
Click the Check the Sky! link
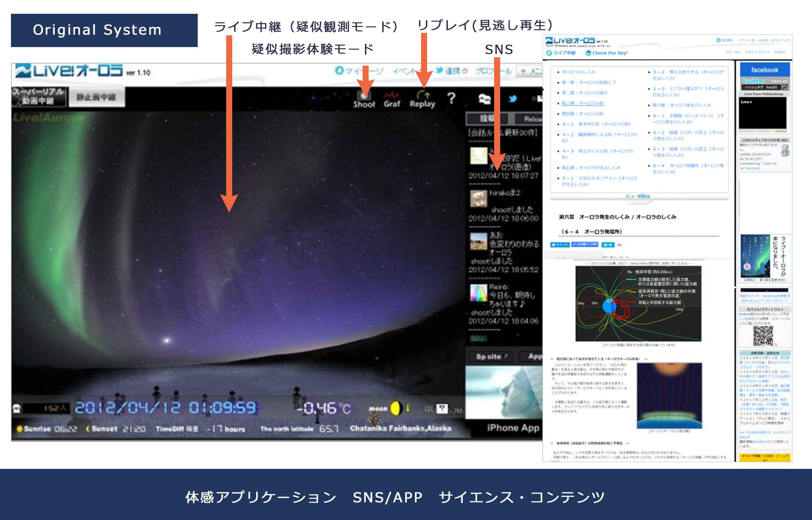pyautogui.click(x=607, y=53)
